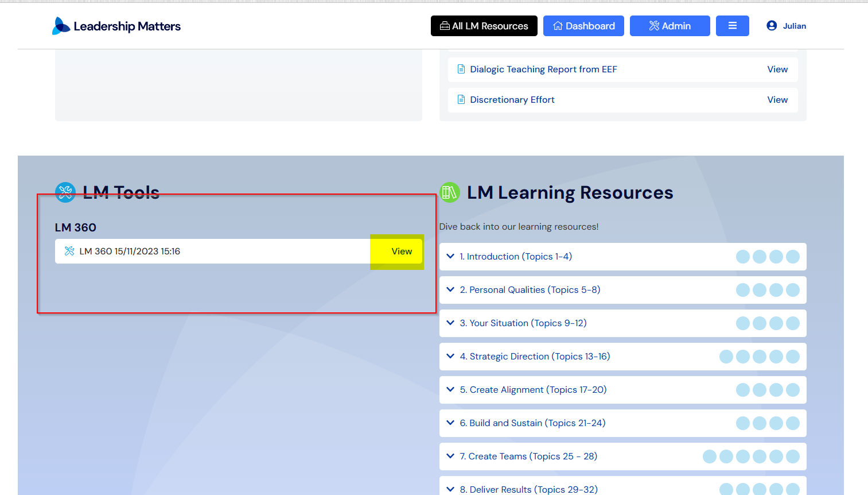Open Discretionary Effort document link
Screen dimensions: 868x495
tap(512, 100)
